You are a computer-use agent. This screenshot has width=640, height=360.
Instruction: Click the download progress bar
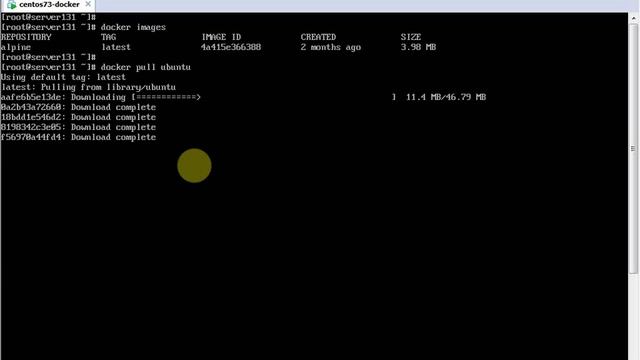click(264, 97)
